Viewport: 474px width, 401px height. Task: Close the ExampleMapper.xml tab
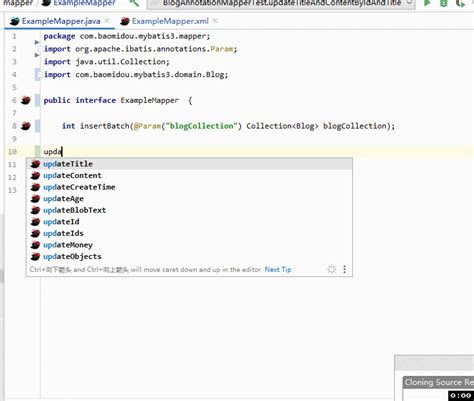tap(215, 21)
